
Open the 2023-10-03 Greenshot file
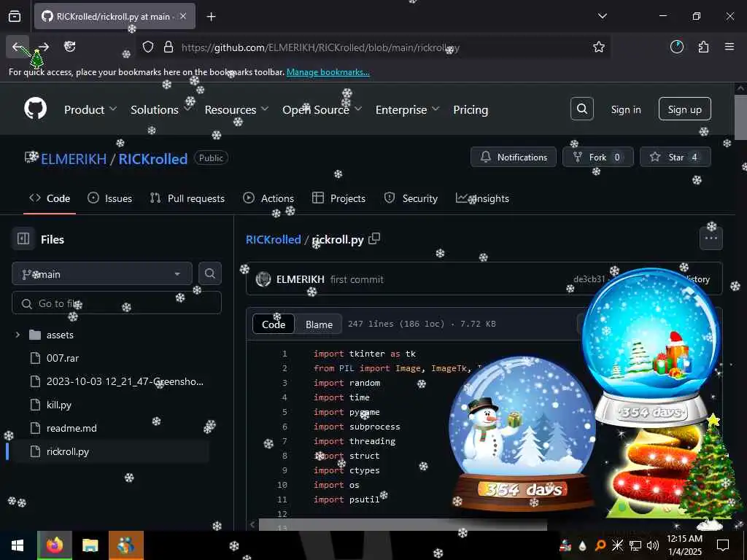tap(125, 381)
